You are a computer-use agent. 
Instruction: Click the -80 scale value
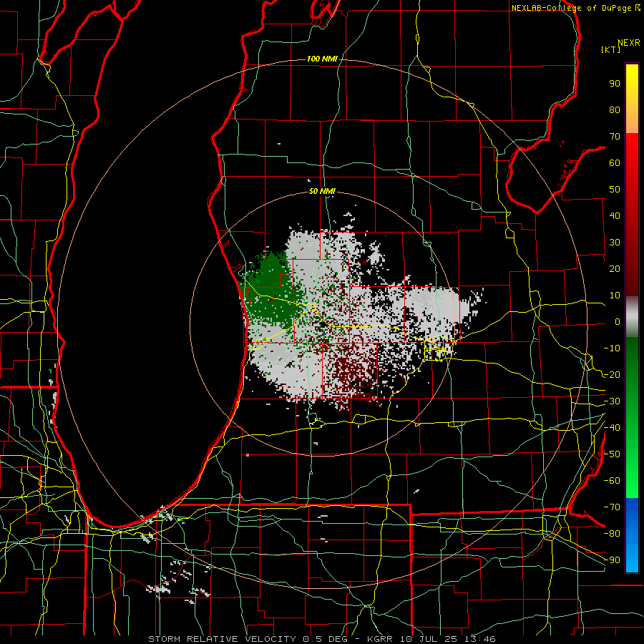tap(612, 534)
